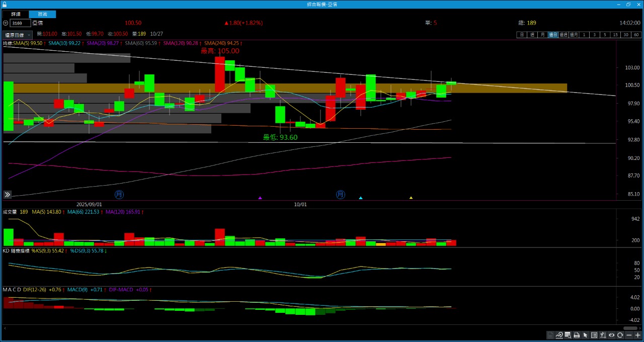The width and height of the screenshot is (644, 342).
Task: Zoom out chart with minus icon
Action: point(629,335)
